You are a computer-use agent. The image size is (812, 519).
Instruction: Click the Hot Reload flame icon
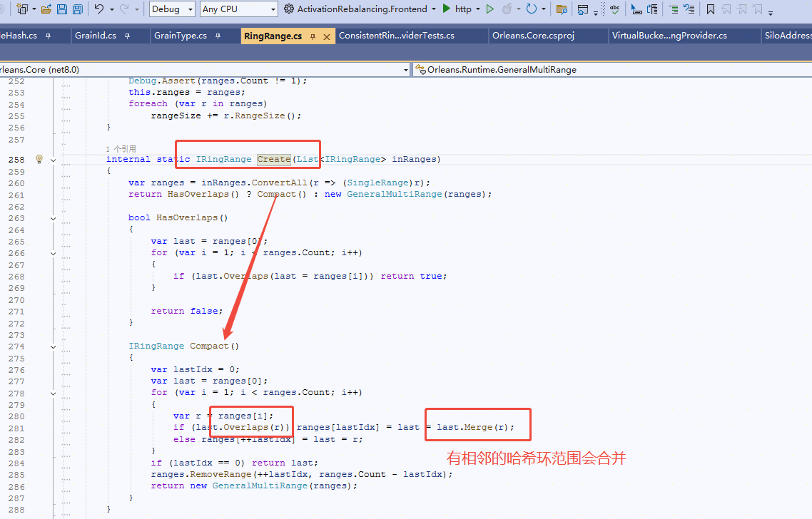click(507, 9)
